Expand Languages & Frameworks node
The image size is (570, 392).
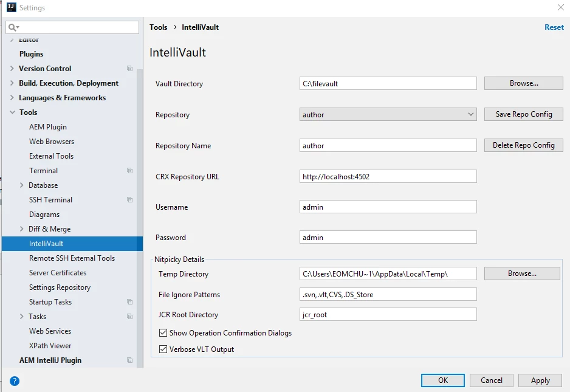click(x=12, y=97)
